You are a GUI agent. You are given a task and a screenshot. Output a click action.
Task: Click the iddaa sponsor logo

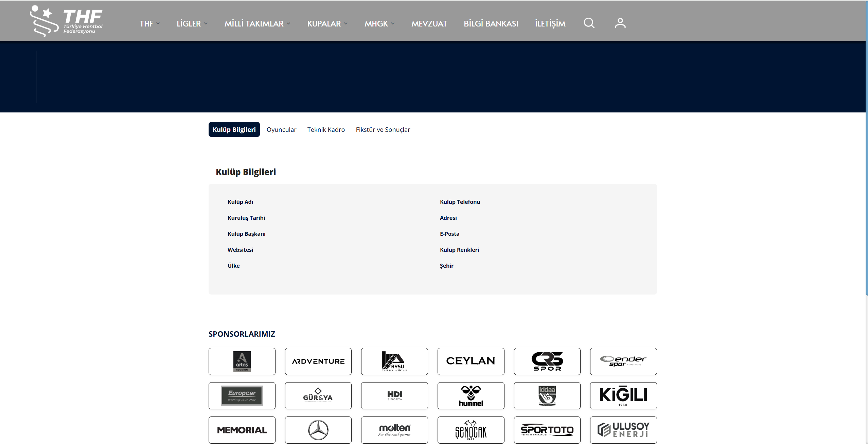pyautogui.click(x=547, y=395)
